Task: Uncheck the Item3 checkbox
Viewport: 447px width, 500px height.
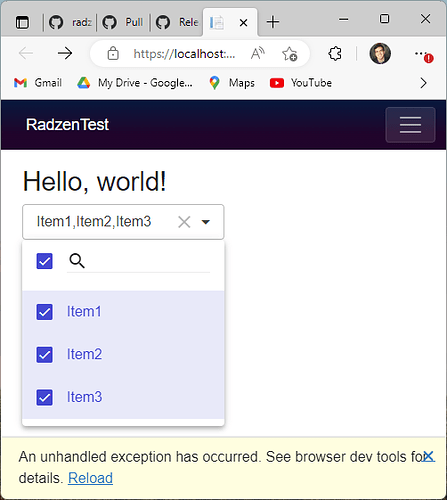Action: point(44,397)
